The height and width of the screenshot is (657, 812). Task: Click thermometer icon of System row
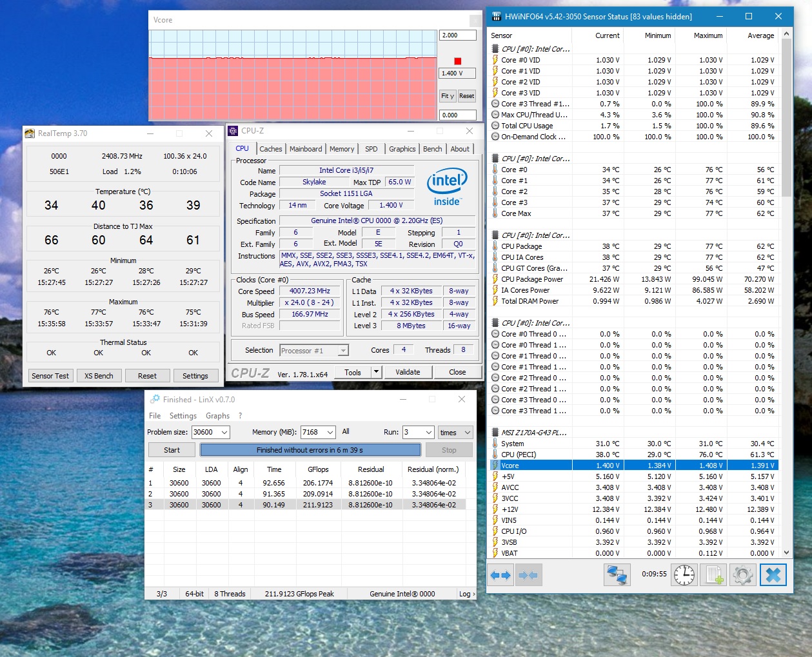pyautogui.click(x=495, y=444)
